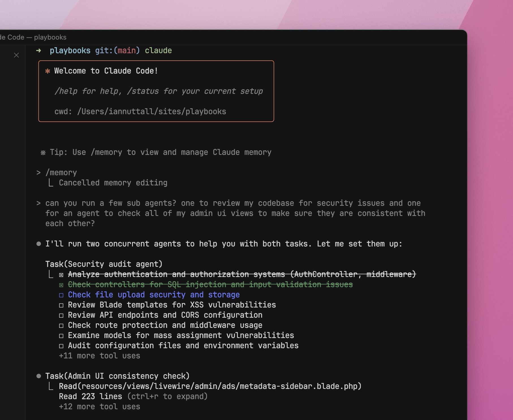
Task: Click green 'Check controllers for SQL injection' item
Action: point(210,285)
